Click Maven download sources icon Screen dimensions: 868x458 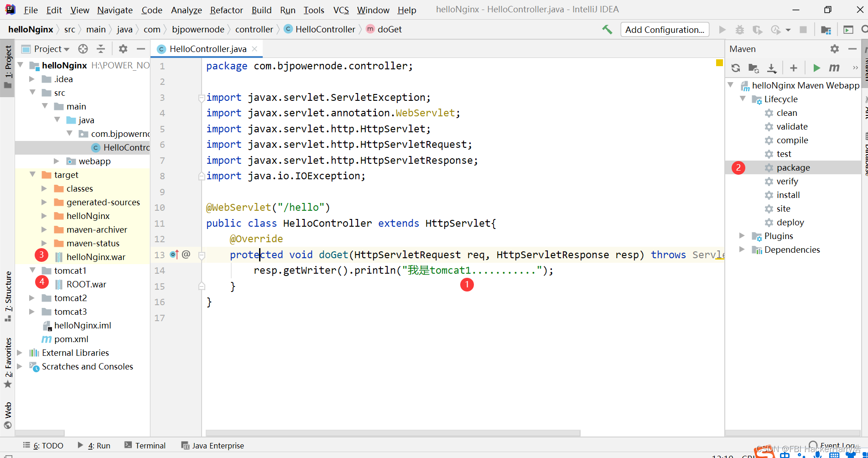click(x=771, y=68)
